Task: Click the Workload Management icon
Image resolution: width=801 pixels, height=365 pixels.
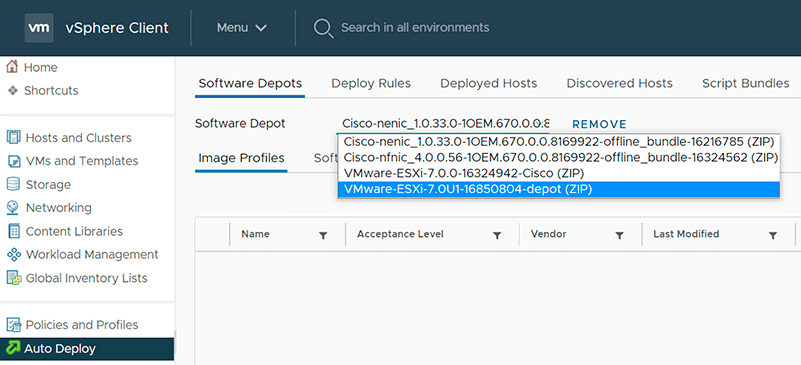Action: (x=13, y=254)
